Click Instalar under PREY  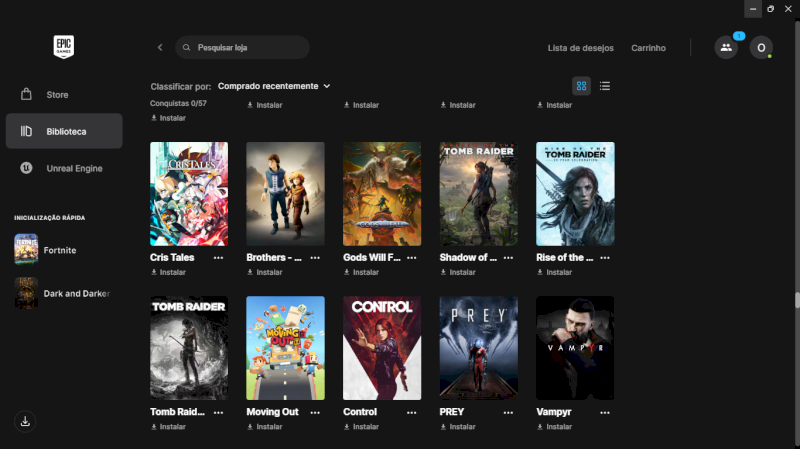463,427
